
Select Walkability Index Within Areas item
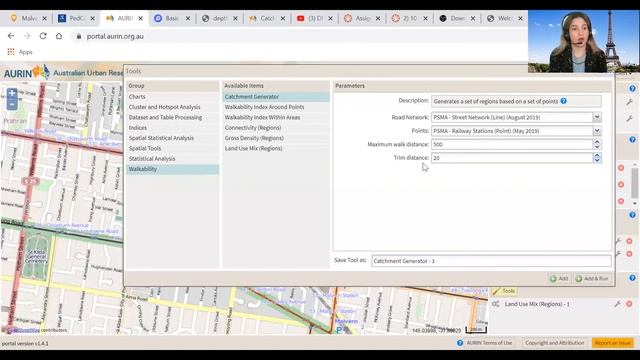click(x=276, y=117)
